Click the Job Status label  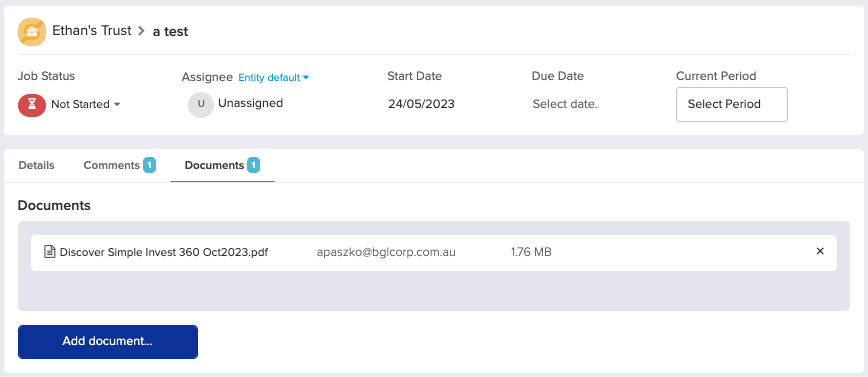46,76
